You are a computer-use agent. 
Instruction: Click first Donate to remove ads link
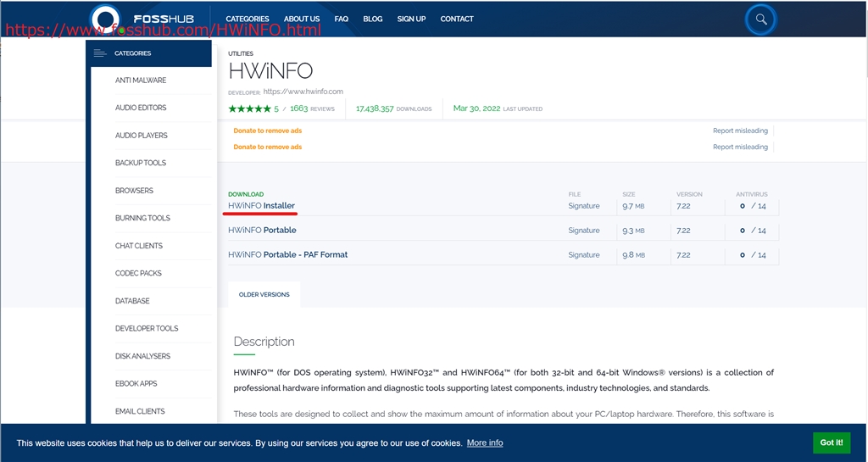[267, 131]
